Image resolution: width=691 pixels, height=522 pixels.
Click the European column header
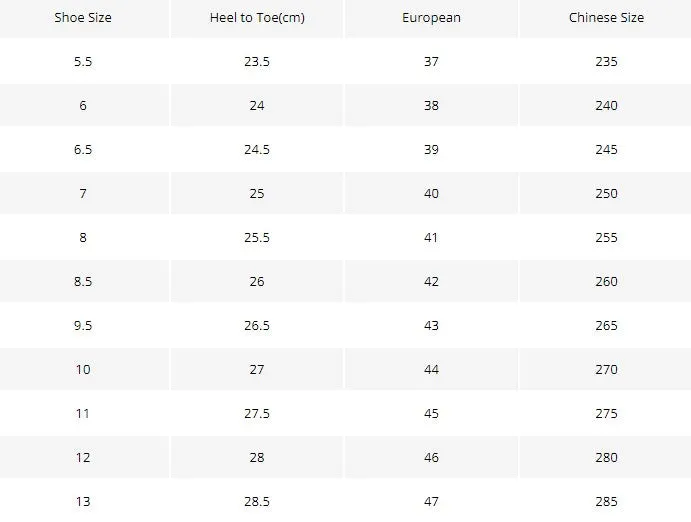click(431, 18)
